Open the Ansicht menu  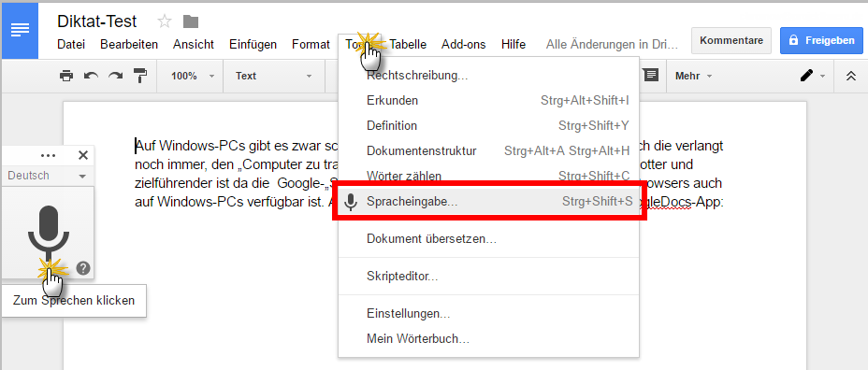click(194, 45)
